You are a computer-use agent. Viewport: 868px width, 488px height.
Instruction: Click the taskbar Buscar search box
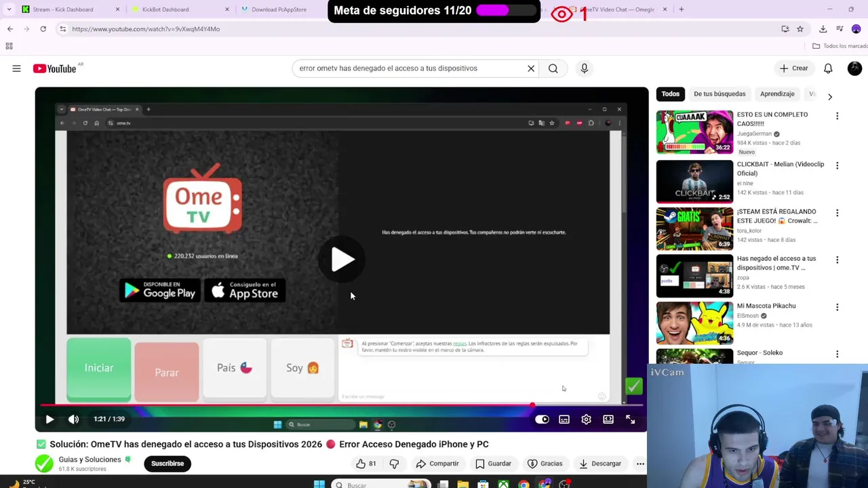coord(382,484)
